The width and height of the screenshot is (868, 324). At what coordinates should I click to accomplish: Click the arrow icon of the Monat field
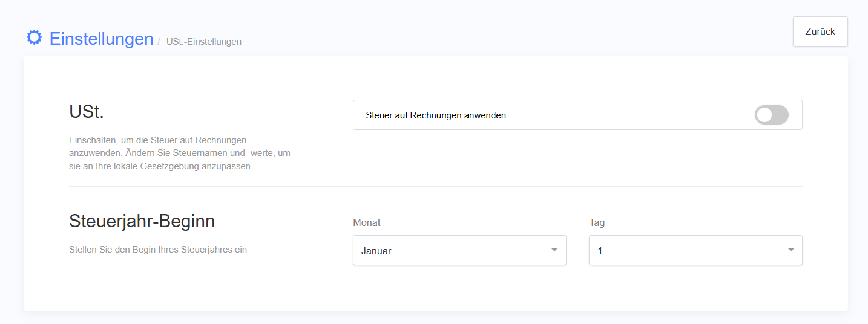554,250
